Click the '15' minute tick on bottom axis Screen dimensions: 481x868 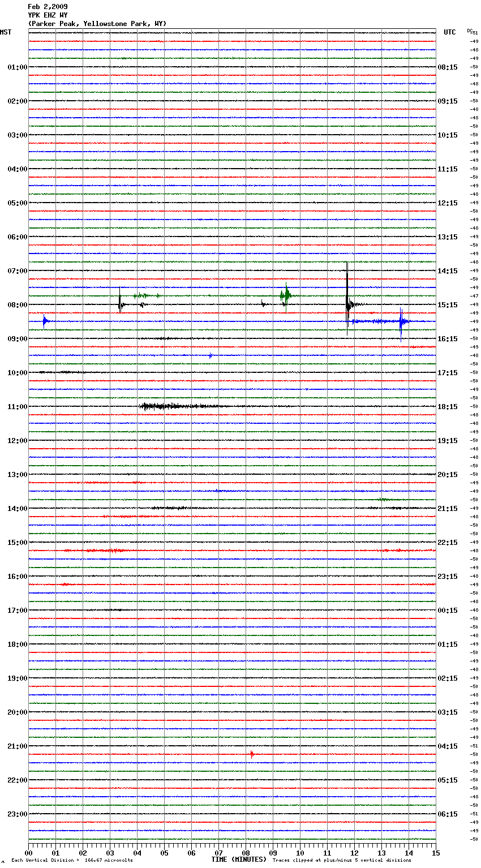click(436, 853)
